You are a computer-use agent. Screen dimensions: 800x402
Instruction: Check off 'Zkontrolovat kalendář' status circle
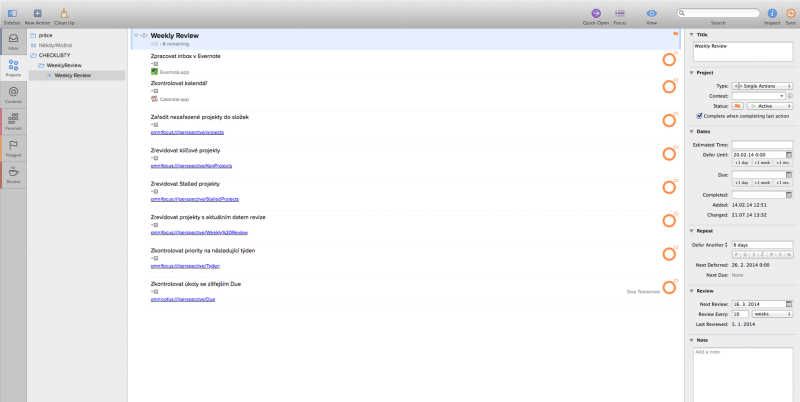[669, 87]
